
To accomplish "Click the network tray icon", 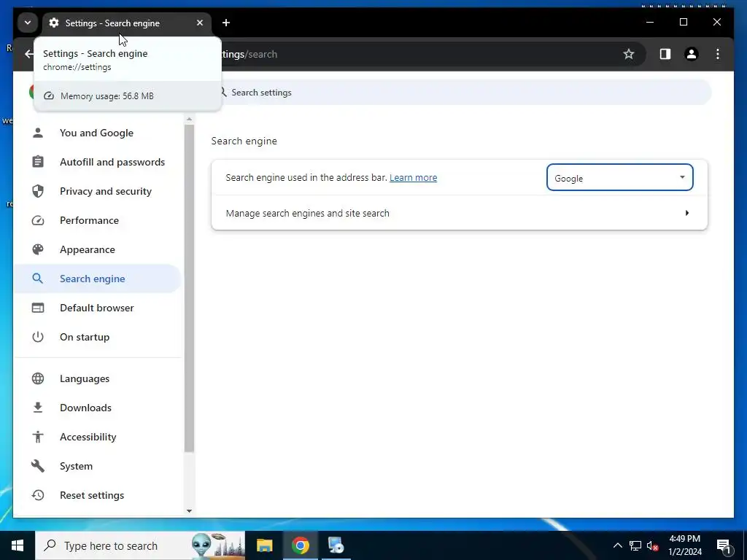I will pos(635,545).
